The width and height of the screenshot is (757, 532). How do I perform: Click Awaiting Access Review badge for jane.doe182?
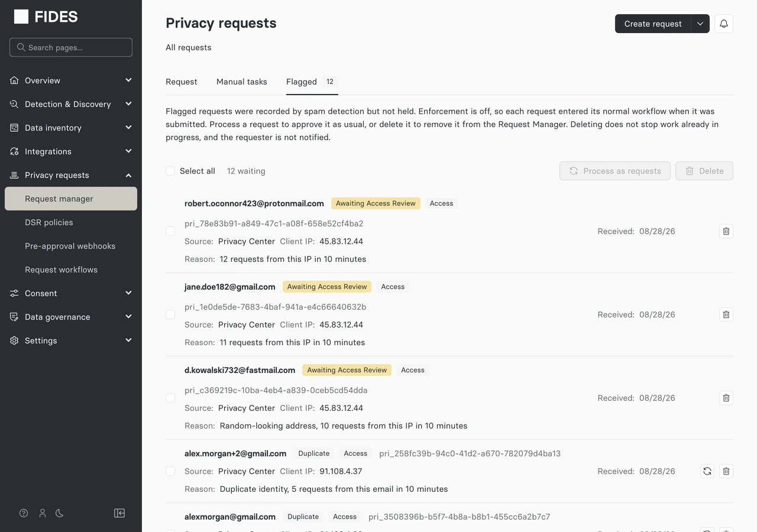(327, 287)
